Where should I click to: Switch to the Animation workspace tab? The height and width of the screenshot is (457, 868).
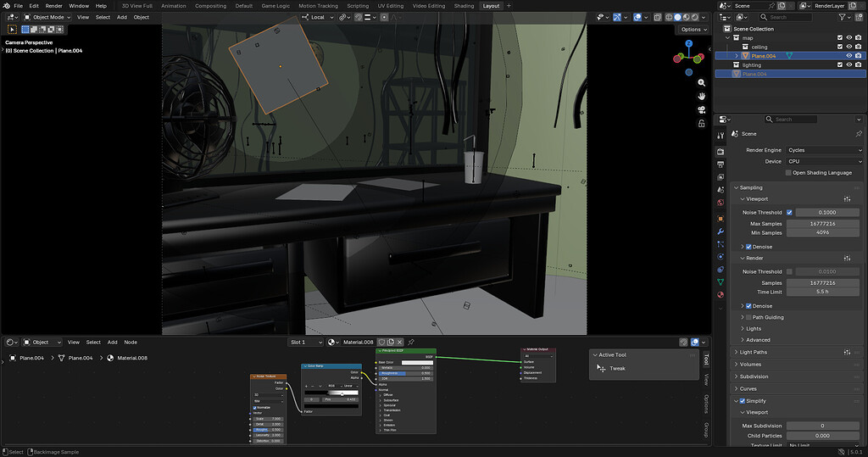tap(173, 6)
